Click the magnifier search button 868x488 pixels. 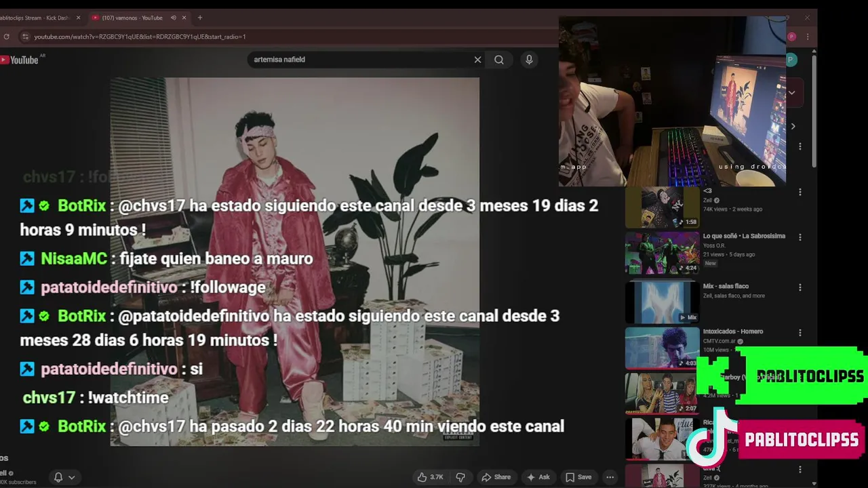click(499, 60)
